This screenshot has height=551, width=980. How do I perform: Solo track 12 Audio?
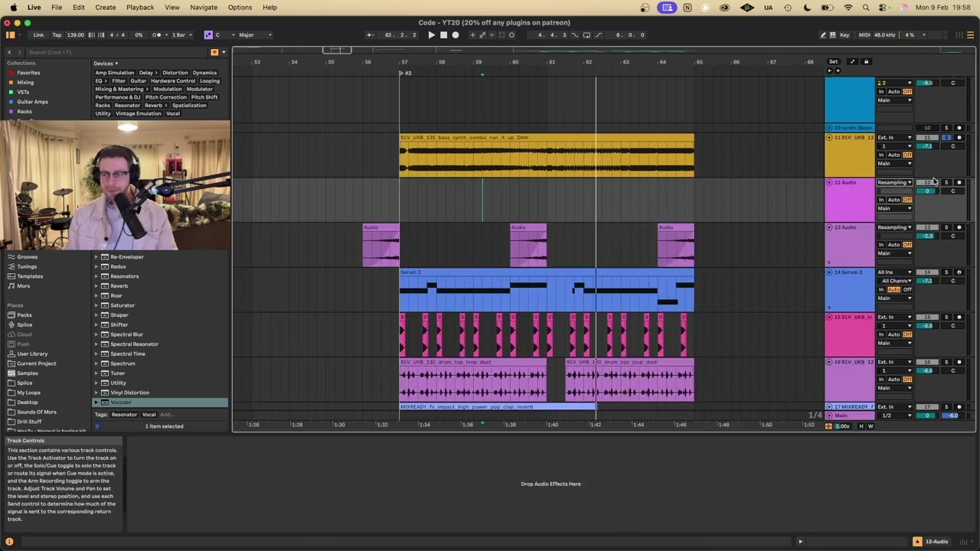[946, 182]
